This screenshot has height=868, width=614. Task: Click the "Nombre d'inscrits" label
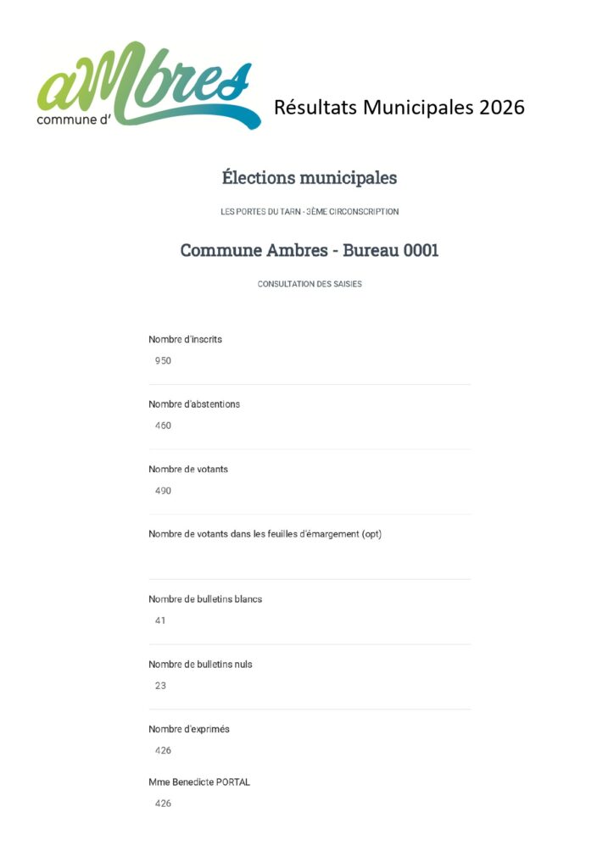tap(185, 339)
